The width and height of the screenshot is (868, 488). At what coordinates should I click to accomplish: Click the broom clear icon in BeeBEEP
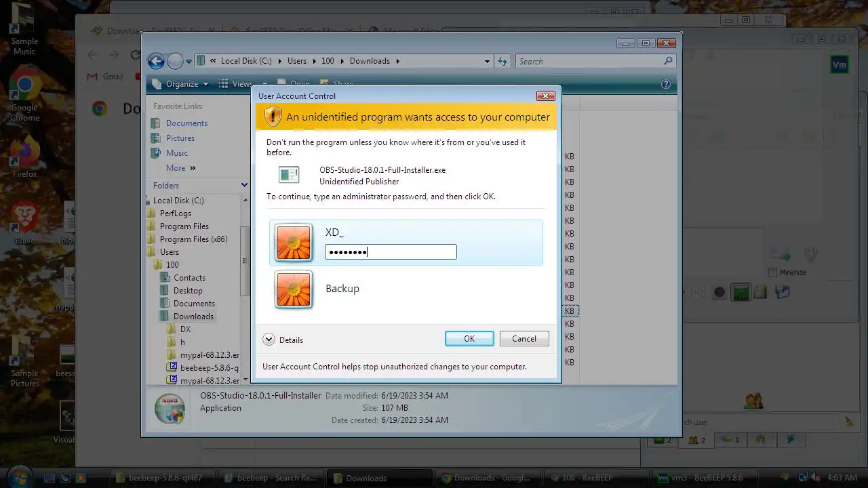848,422
